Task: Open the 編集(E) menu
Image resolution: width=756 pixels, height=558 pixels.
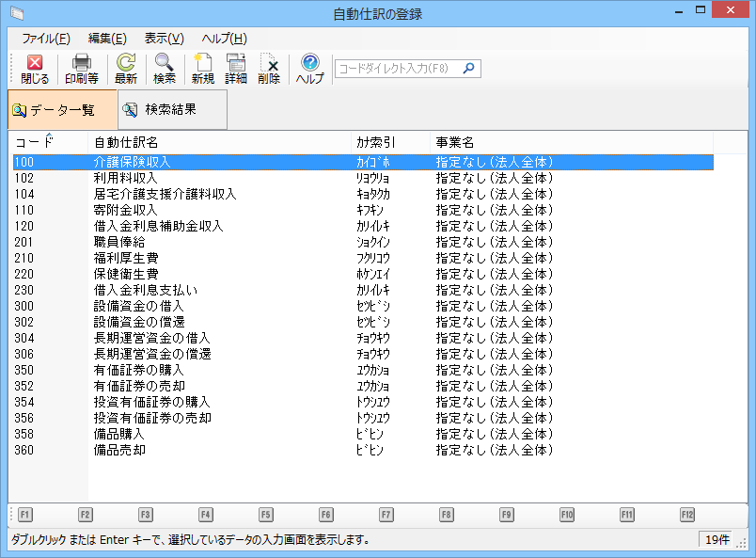Action: click(x=107, y=39)
